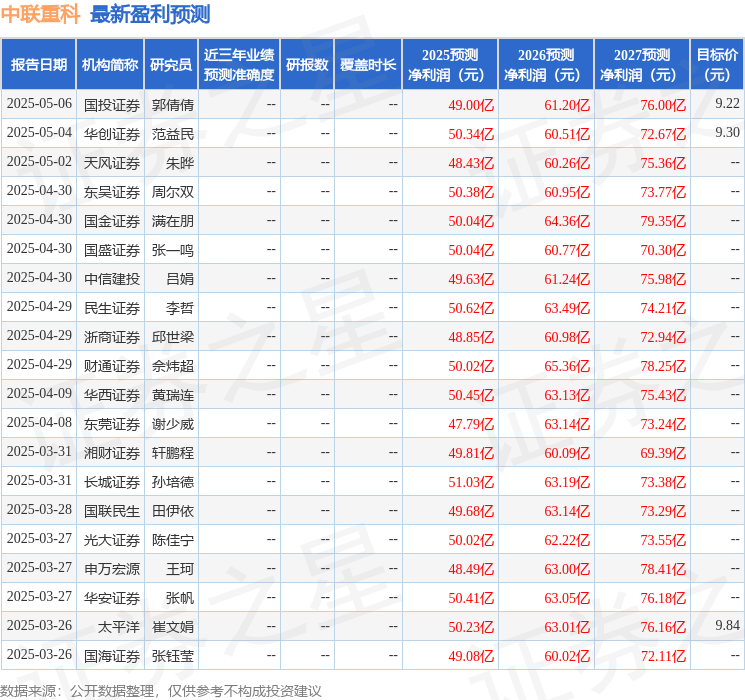745x700 pixels.
Task: Click the 60.95亿 profit value
Action: [567, 192]
